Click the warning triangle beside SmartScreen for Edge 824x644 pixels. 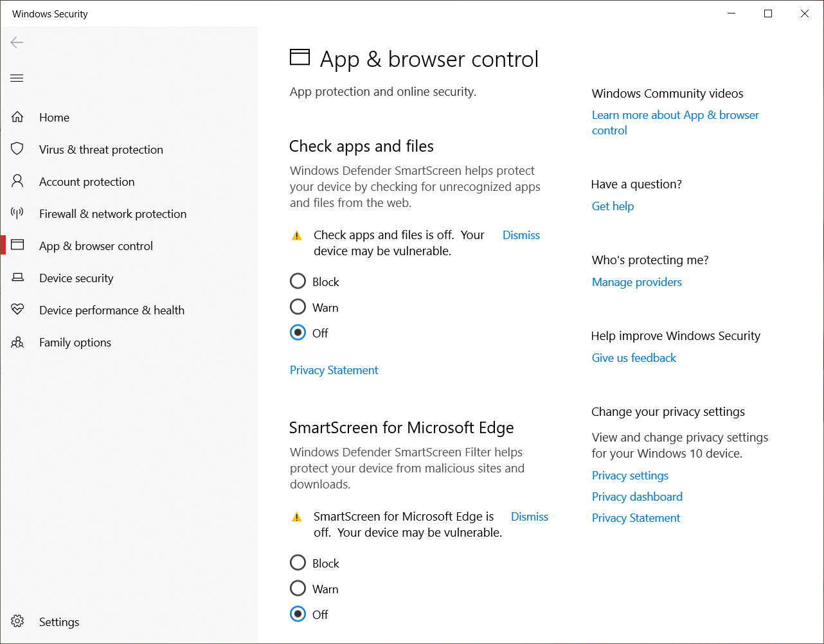tap(297, 517)
